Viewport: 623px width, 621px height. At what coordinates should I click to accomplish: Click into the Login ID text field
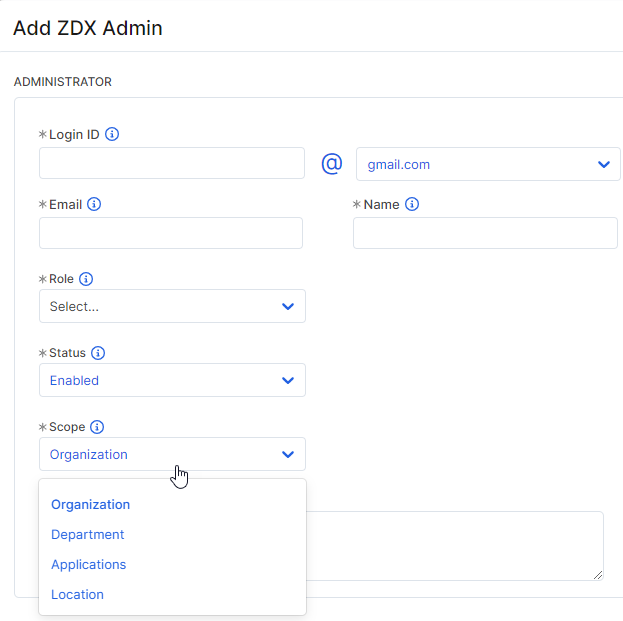[x=172, y=163]
